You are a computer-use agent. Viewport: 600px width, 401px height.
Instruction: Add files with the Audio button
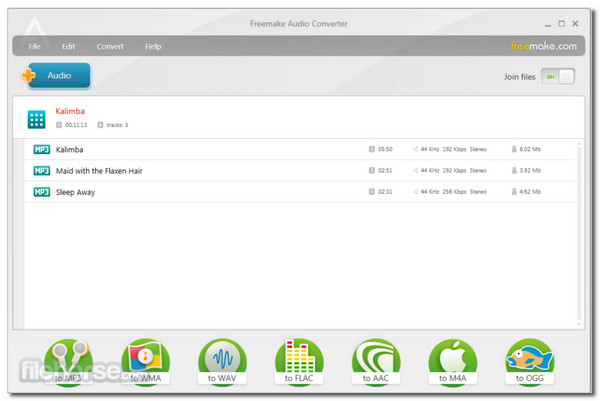[x=59, y=75]
